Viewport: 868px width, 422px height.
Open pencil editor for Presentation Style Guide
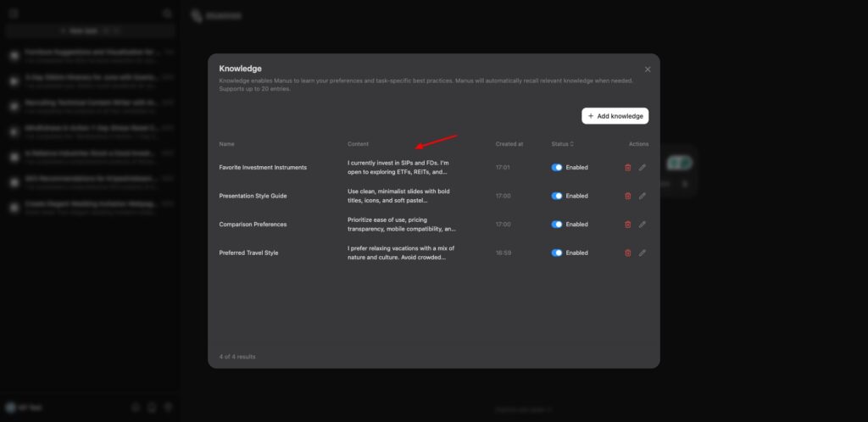tap(642, 196)
